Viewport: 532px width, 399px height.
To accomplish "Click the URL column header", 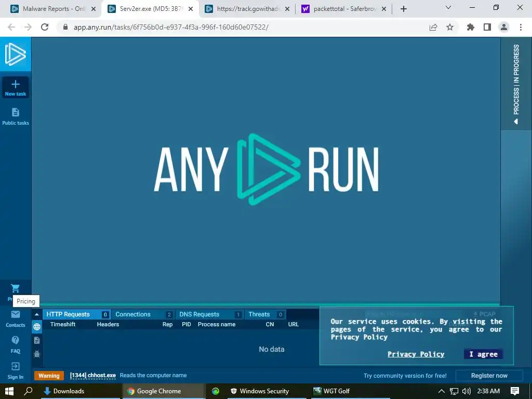I will click(294, 324).
